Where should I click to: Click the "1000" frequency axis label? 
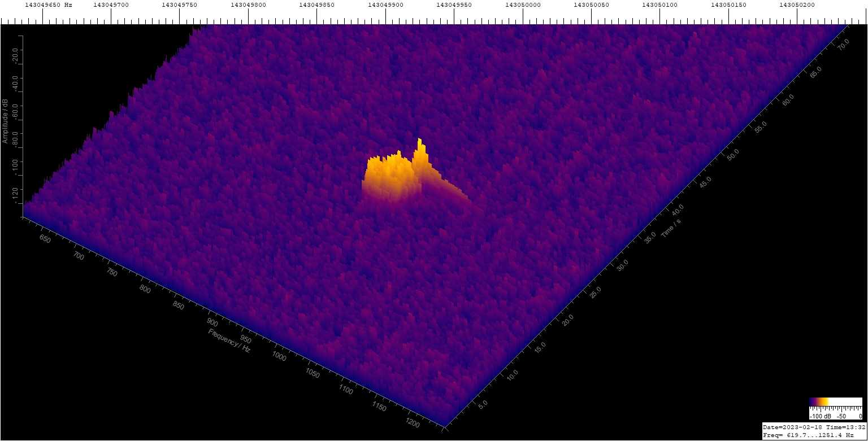(x=279, y=355)
